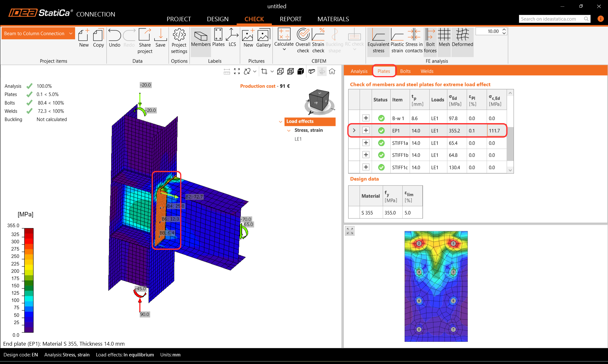The height and width of the screenshot is (364, 608).
Task: Collapse the Stress, strain tree node
Action: coord(289,130)
